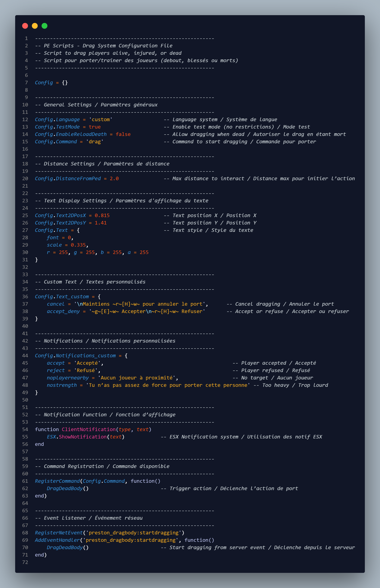Click the 'false' value of EnableReloadDeath

[x=123, y=134]
